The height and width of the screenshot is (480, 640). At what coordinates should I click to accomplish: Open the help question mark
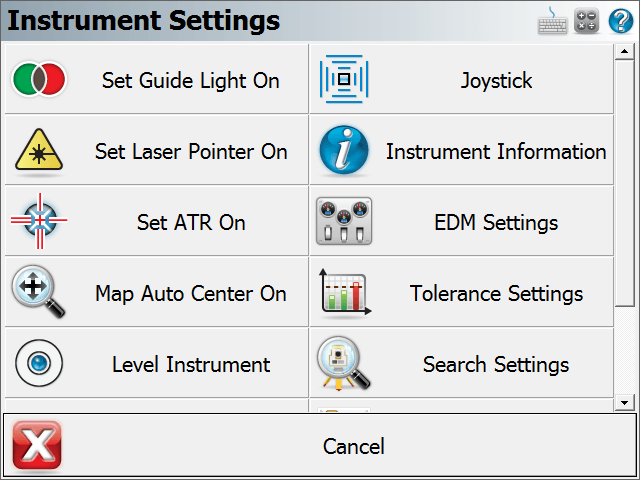621,20
